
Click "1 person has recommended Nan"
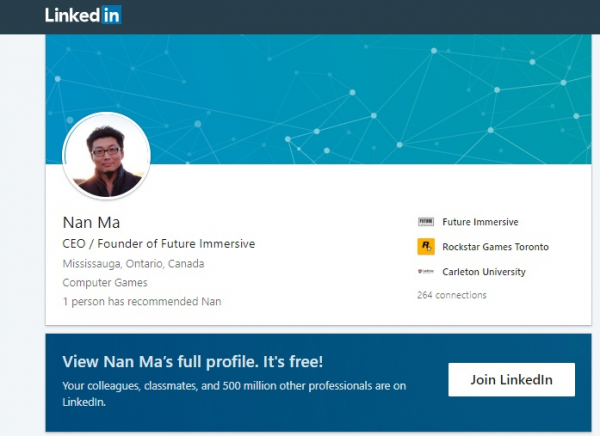point(141,301)
